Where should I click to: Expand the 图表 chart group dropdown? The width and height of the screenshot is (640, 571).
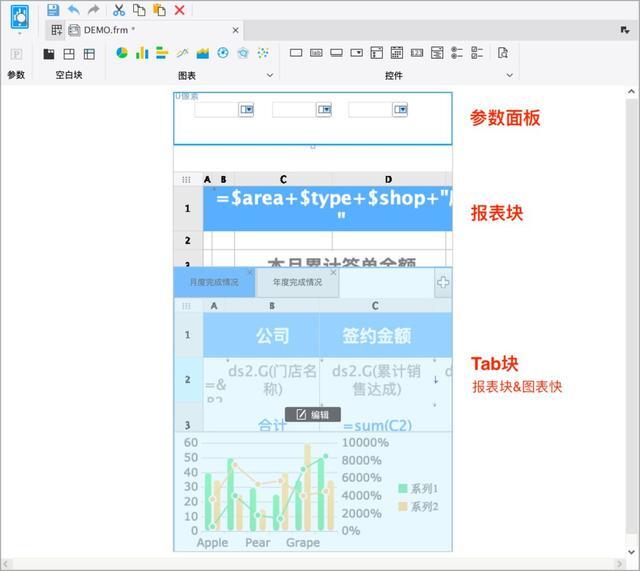tap(269, 75)
